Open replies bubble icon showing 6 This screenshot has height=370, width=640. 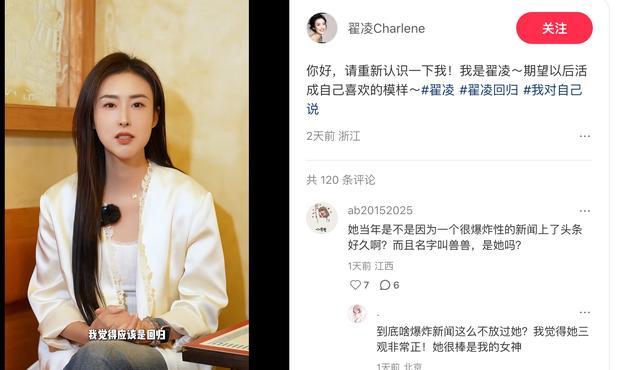tap(384, 285)
